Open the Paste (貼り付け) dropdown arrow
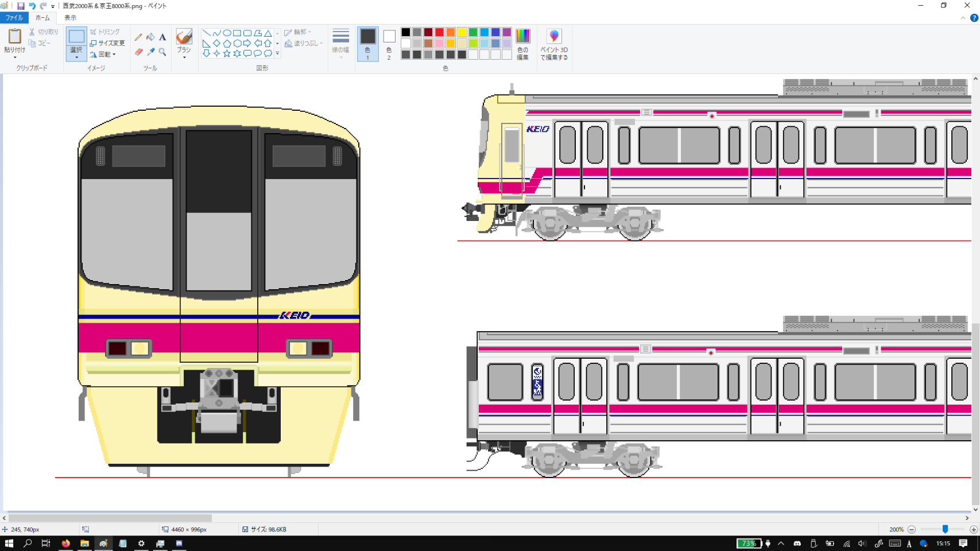The height and width of the screenshot is (551, 980). 14,57
